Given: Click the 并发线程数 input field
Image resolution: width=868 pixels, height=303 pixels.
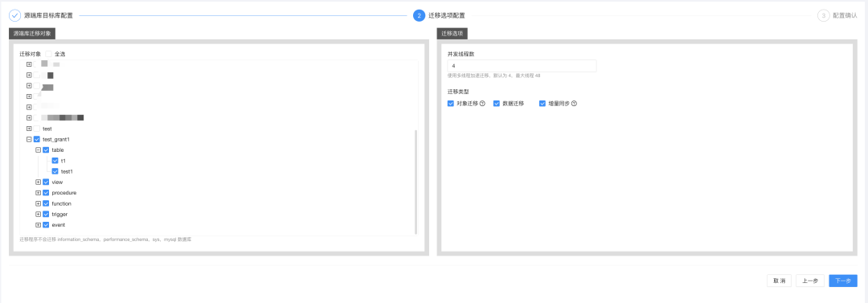Looking at the screenshot, I should coord(522,66).
